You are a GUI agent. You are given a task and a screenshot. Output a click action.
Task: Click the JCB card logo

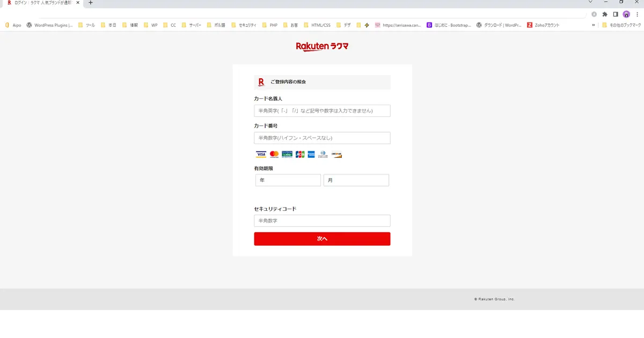point(300,155)
